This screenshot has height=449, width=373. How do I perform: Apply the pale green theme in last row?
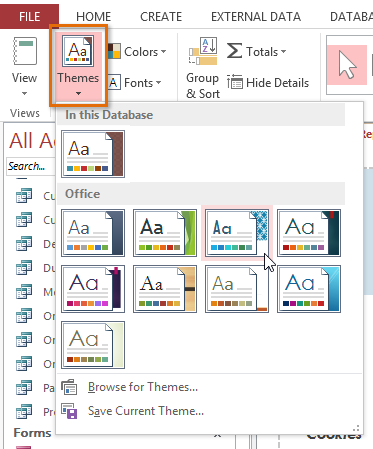(93, 345)
